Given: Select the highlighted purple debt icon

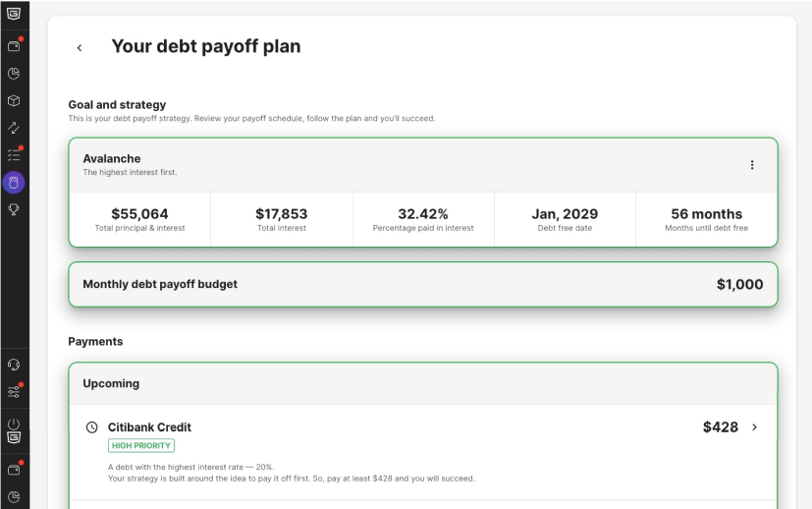Looking at the screenshot, I should coord(14,183).
